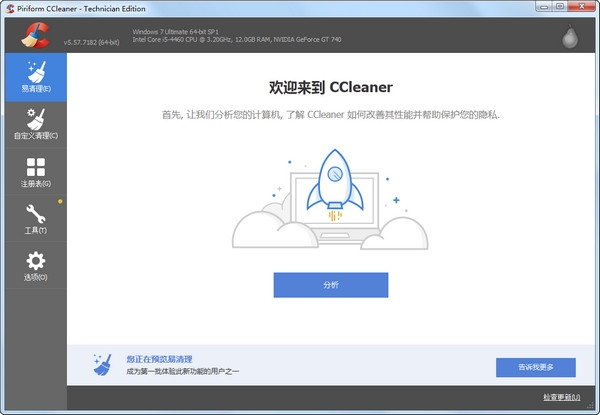Viewport: 600px width, 415px height.
Task: Click the broom icon in the bottom banner
Action: 102,365
